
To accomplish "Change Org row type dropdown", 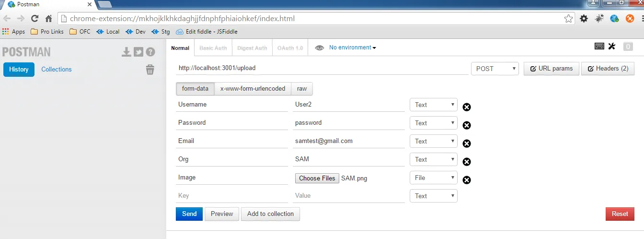I will pyautogui.click(x=434, y=159).
